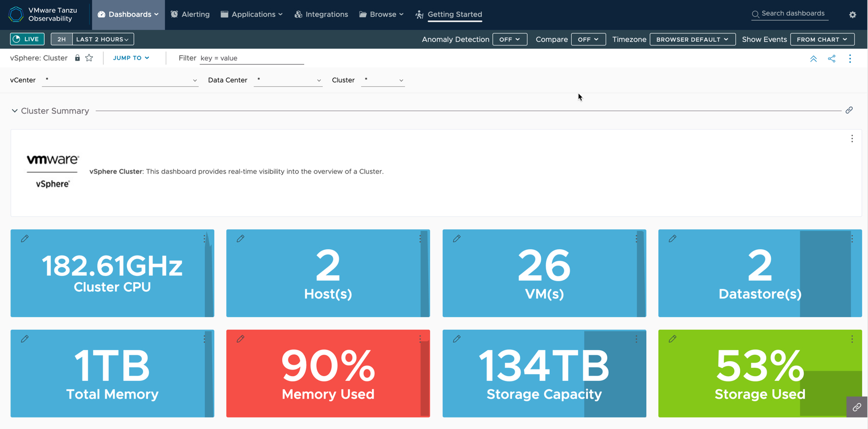Open Memory Used chart kebab menu
This screenshot has width=868, height=429.
[420, 339]
